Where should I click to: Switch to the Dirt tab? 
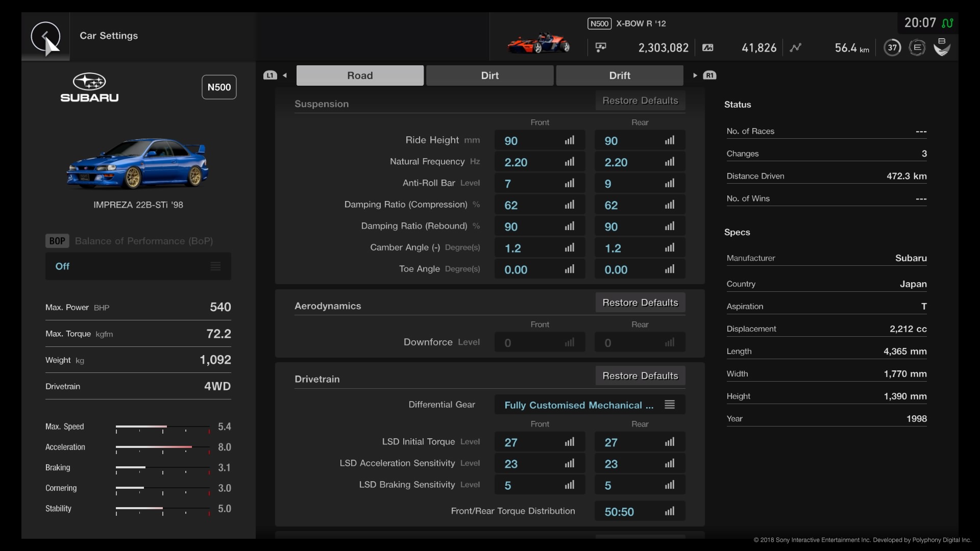(489, 76)
